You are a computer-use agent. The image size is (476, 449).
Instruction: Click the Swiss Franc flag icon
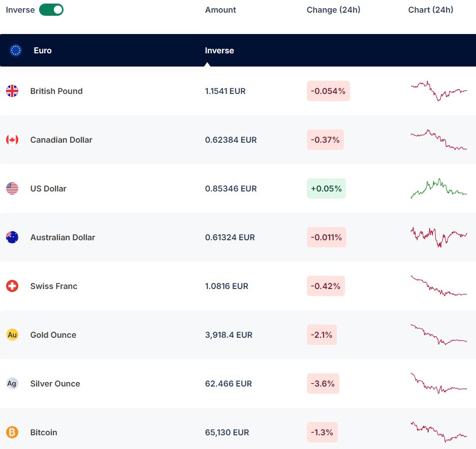pyautogui.click(x=12, y=286)
